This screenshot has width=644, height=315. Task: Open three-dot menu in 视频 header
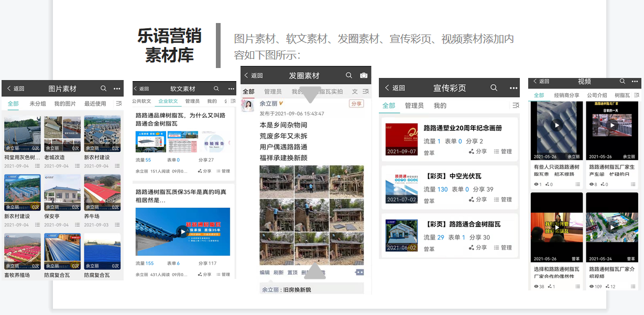(x=635, y=82)
